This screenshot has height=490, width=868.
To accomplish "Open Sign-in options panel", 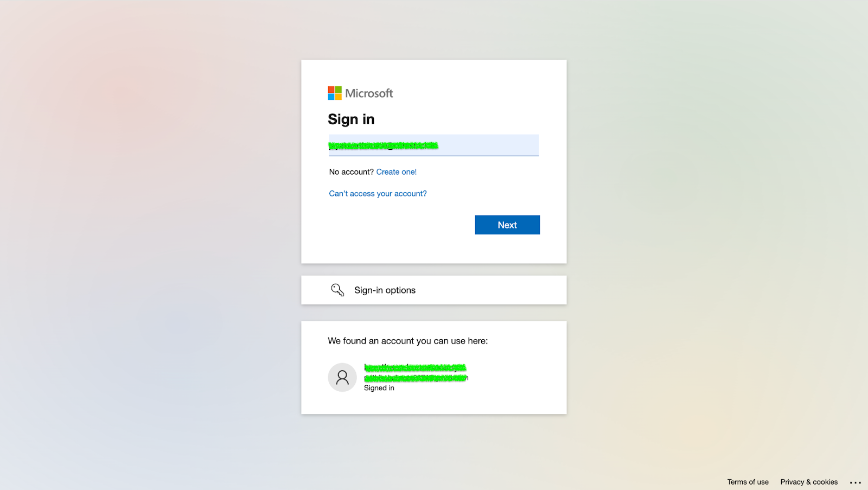I will (x=434, y=290).
